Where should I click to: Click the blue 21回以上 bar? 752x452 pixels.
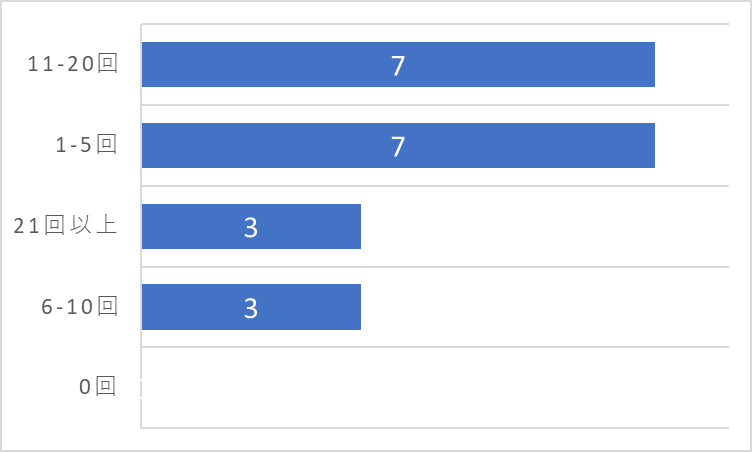(x=251, y=226)
